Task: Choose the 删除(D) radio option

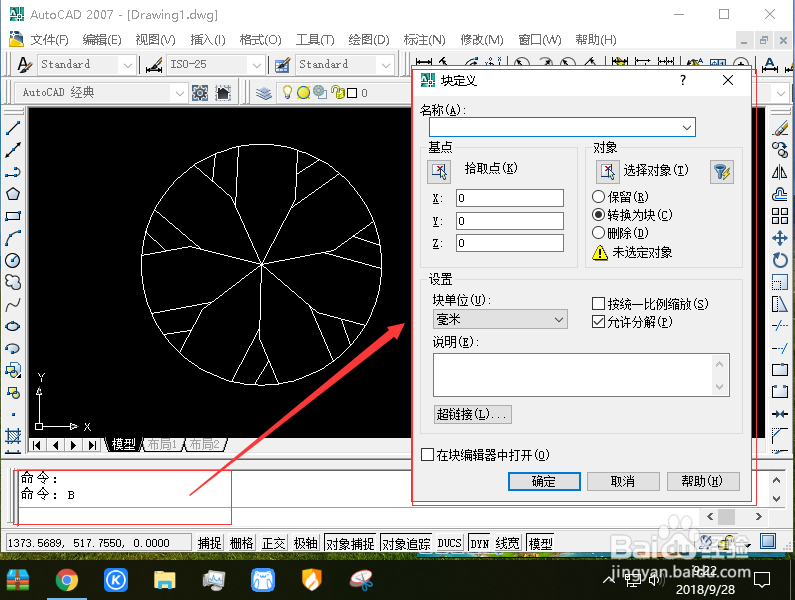Action: point(598,233)
